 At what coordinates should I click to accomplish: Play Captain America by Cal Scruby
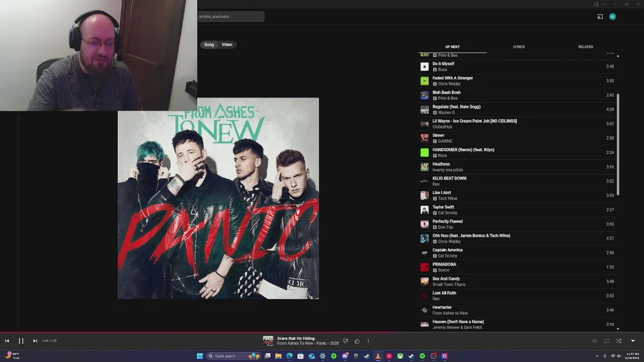point(517,253)
